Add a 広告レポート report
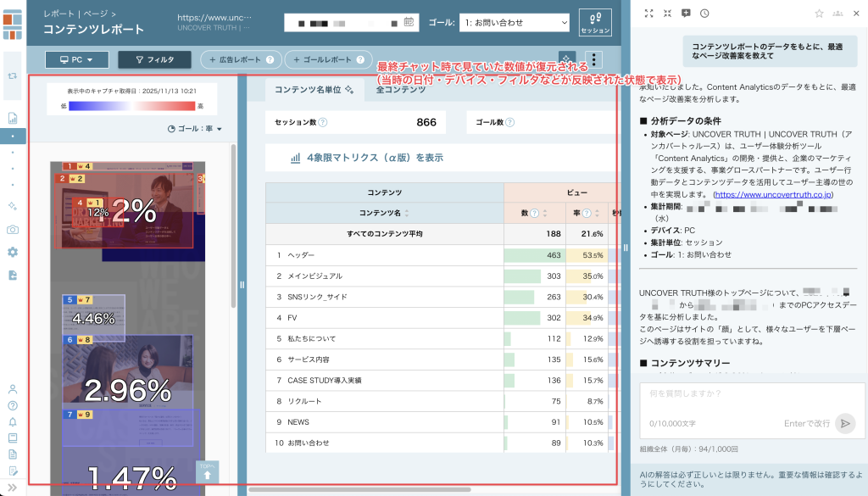Image resolution: width=868 pixels, height=496 pixels. [x=241, y=59]
